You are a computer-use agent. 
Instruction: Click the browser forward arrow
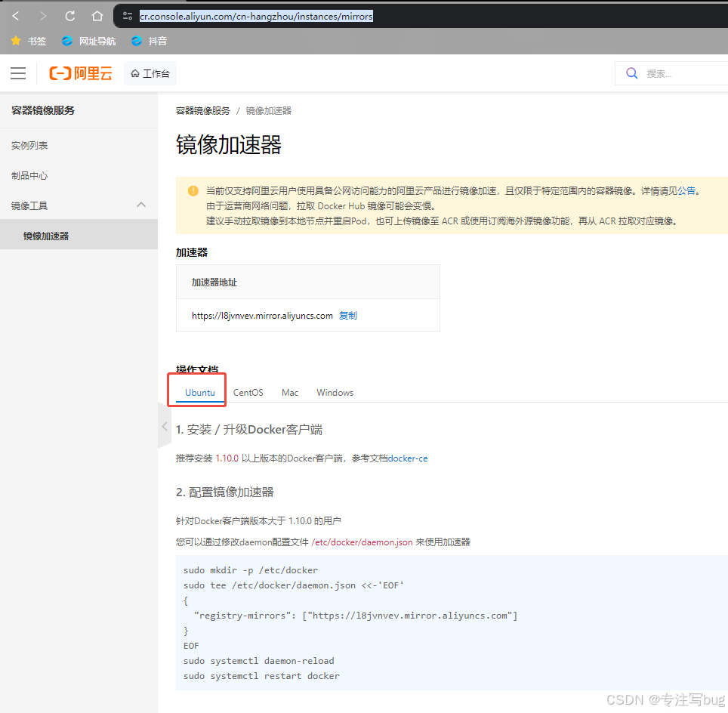[43, 17]
